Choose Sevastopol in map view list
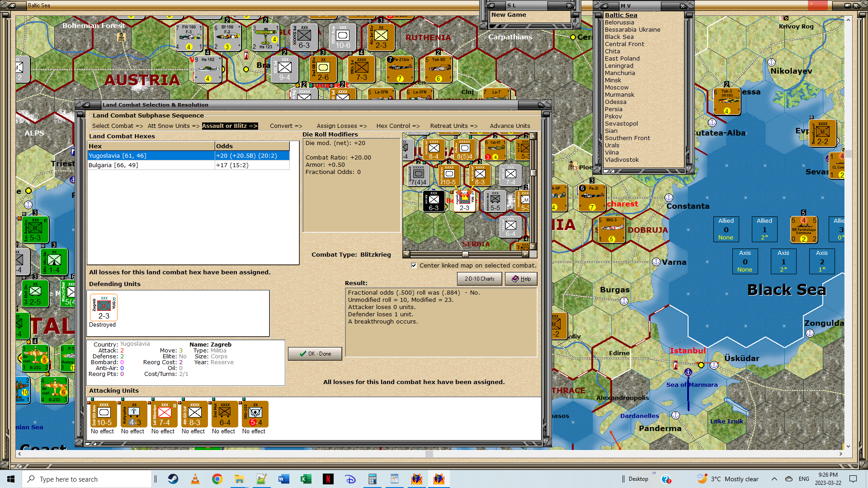 tap(621, 124)
